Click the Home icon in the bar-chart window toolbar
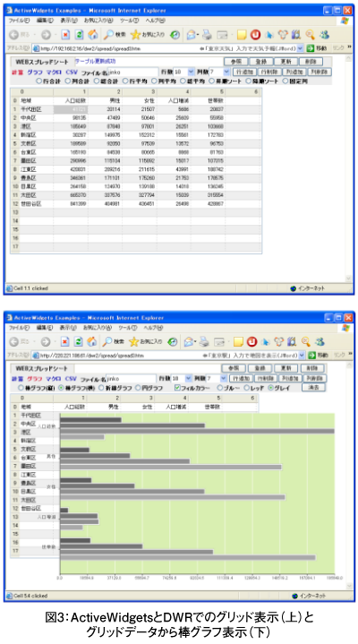 pos(92,342)
